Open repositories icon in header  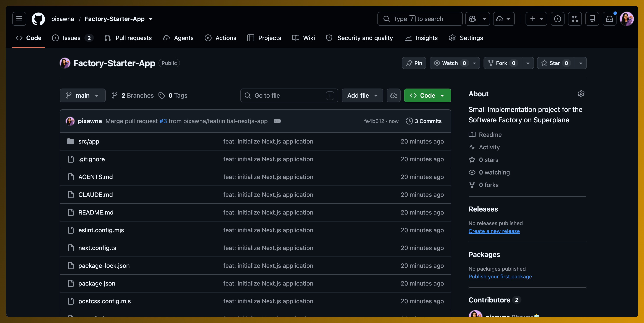pyautogui.click(x=592, y=19)
